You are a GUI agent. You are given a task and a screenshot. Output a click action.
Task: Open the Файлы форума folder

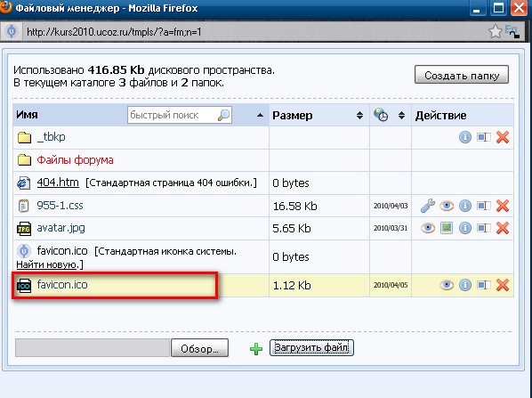pos(75,160)
